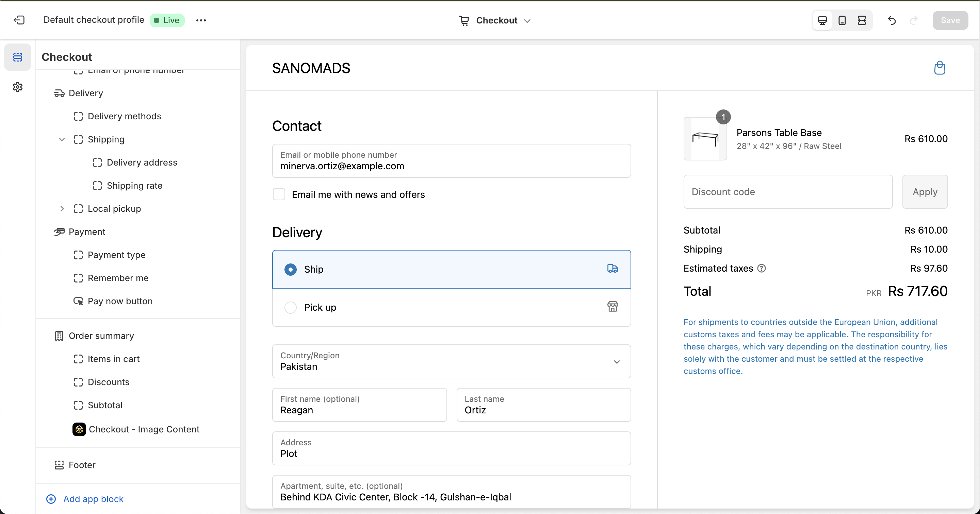
Task: Click the Add app block link
Action: 93,499
